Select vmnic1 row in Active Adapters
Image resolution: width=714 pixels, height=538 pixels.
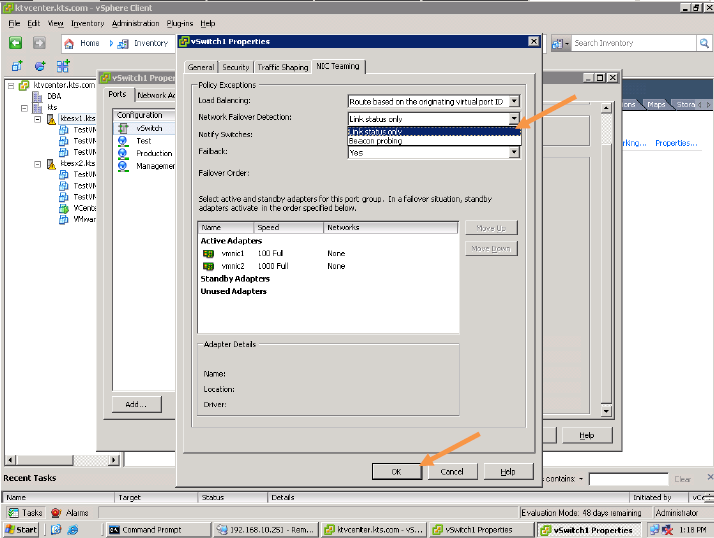pyautogui.click(x=328, y=254)
